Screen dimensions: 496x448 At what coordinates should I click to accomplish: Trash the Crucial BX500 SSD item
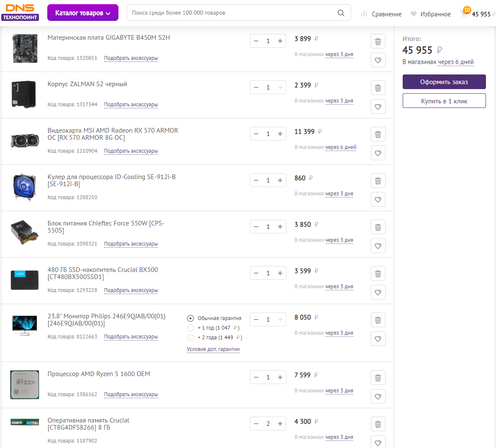(x=378, y=274)
